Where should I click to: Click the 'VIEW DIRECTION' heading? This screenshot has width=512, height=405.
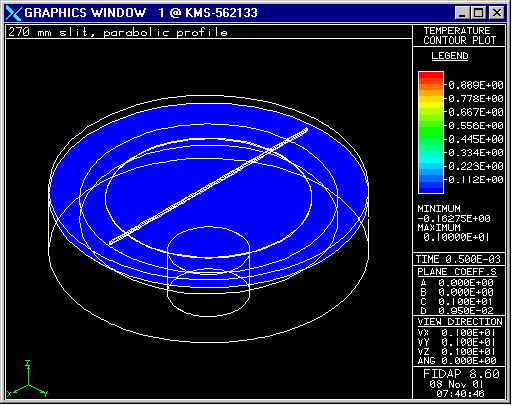460,322
